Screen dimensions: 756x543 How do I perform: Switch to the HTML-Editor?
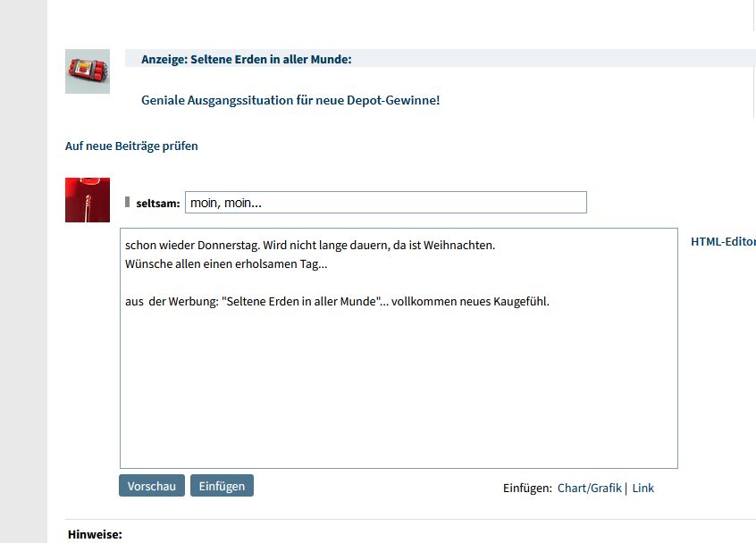723,241
